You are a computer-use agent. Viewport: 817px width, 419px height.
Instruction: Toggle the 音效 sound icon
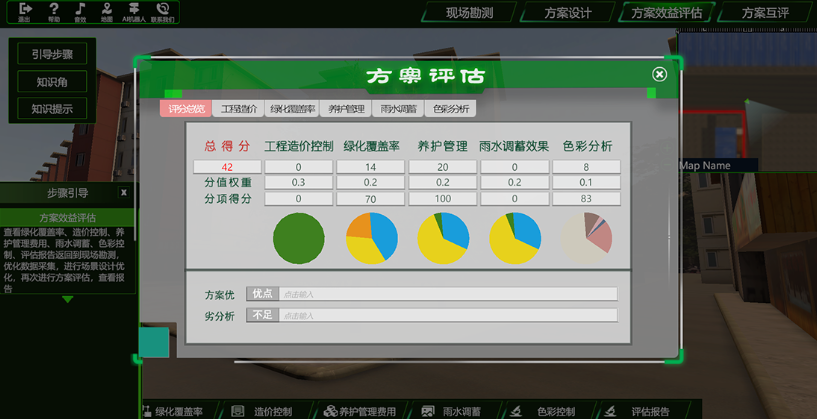[x=80, y=12]
